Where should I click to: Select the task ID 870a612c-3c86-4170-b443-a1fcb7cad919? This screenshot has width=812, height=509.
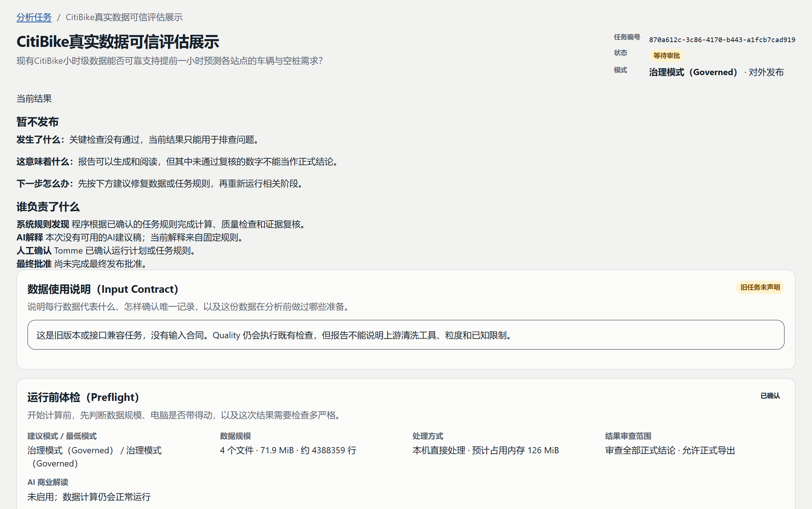point(722,40)
